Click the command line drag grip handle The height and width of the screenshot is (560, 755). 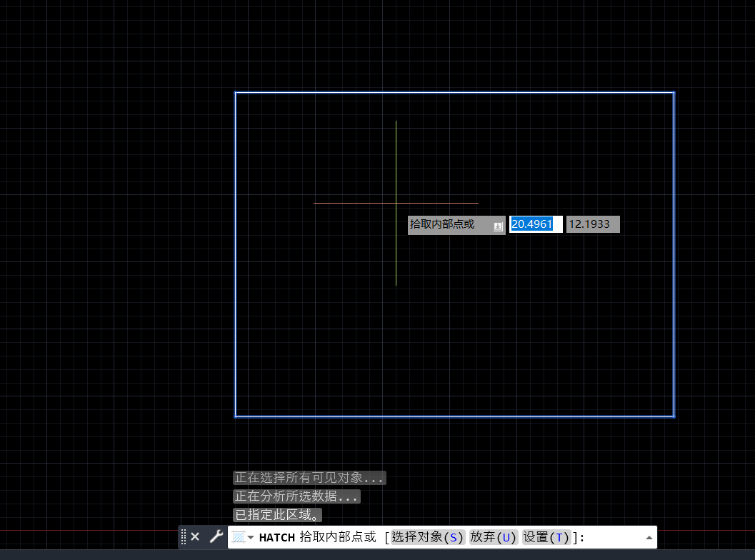(x=184, y=536)
